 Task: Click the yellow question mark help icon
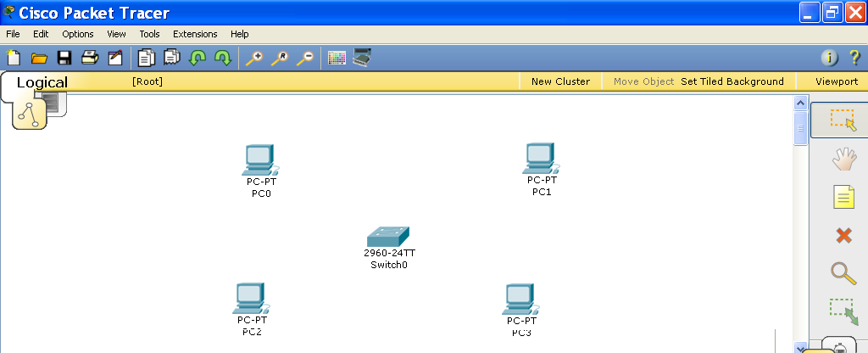[x=854, y=57]
